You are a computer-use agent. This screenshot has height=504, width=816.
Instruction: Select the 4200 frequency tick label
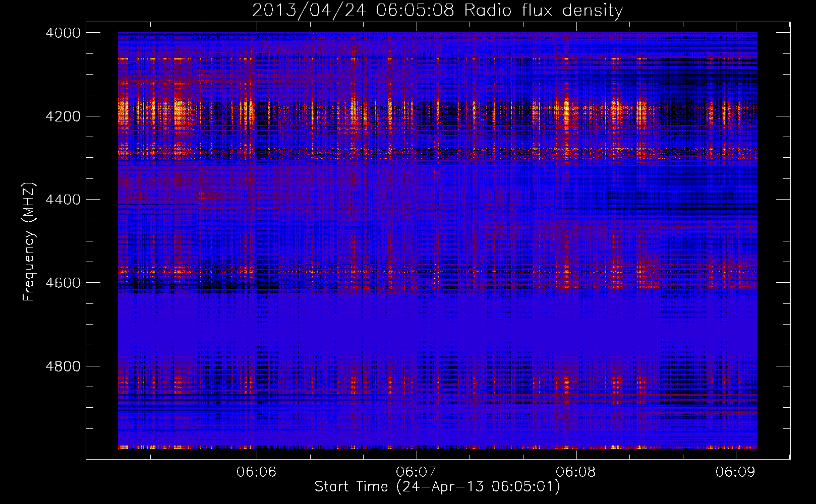pos(63,116)
